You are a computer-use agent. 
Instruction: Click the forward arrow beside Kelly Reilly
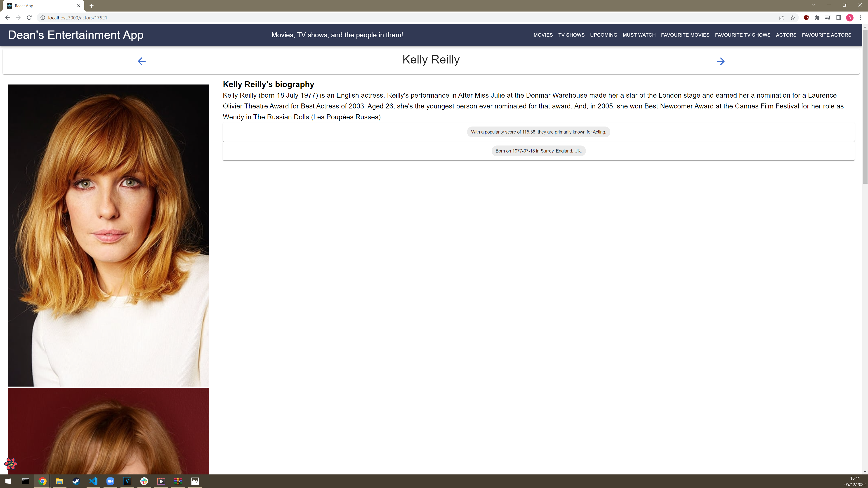pyautogui.click(x=720, y=61)
